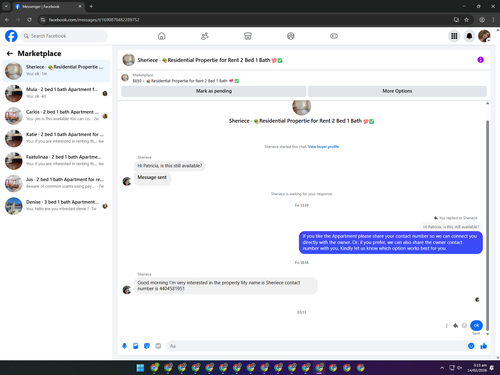Viewport: 500px width, 375px height.
Task: Open the Gaming icon in top navigation
Action: pos(334,36)
